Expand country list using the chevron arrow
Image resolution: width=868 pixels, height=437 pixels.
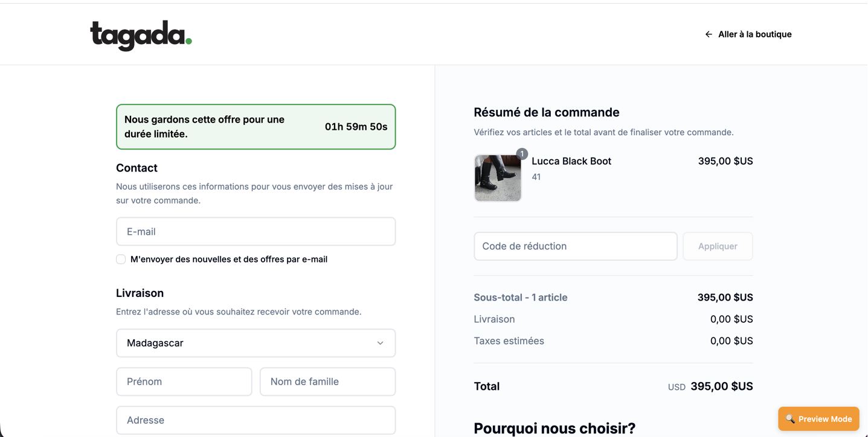point(380,343)
